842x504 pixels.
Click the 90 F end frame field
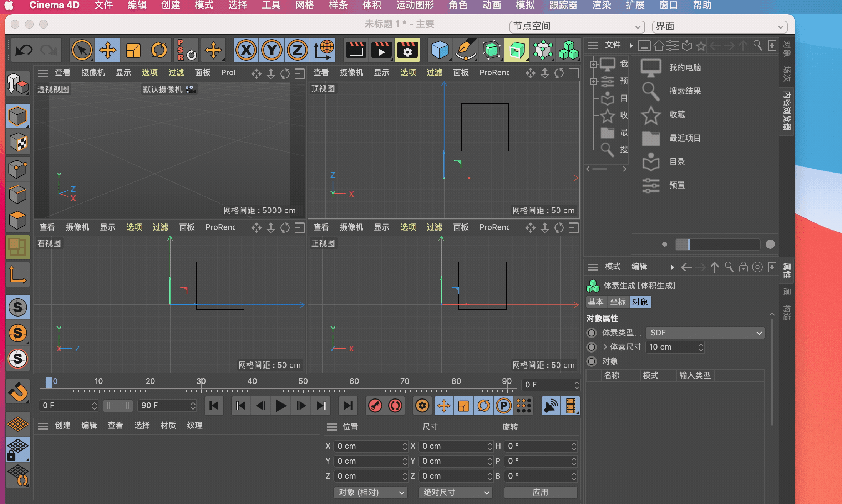167,406
